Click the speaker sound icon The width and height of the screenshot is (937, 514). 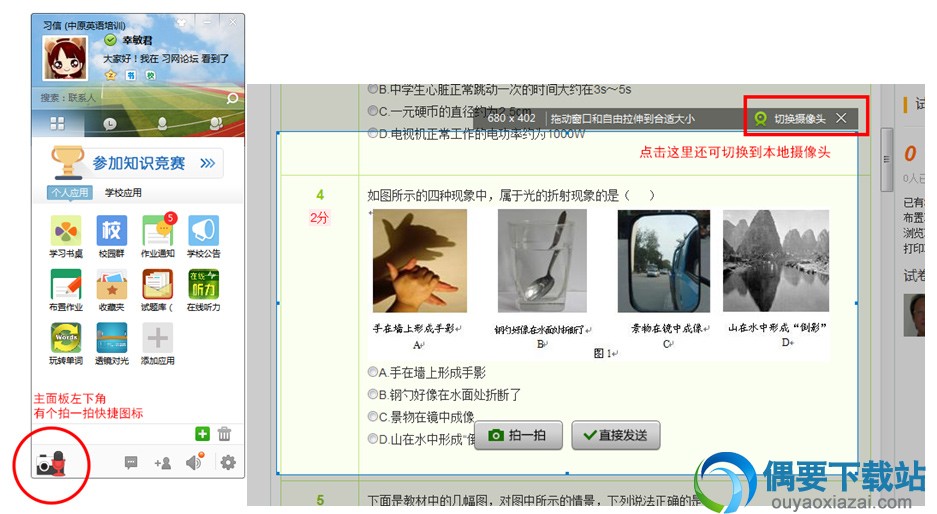pyautogui.click(x=195, y=461)
